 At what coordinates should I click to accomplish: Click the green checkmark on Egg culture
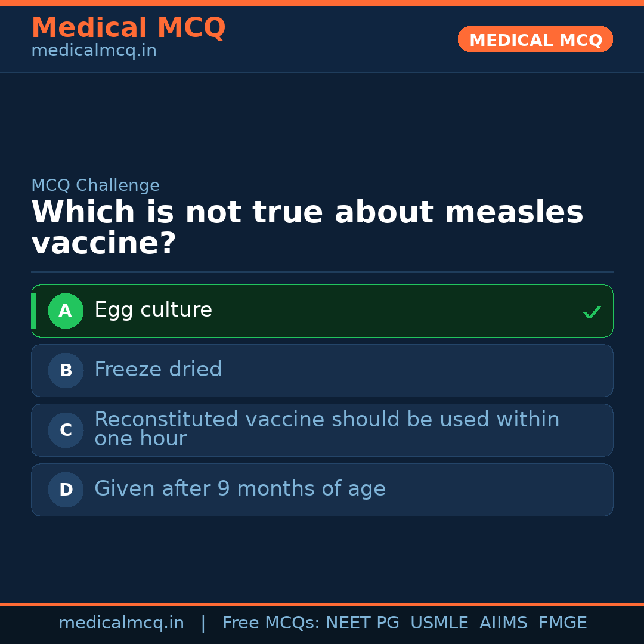pos(592,312)
